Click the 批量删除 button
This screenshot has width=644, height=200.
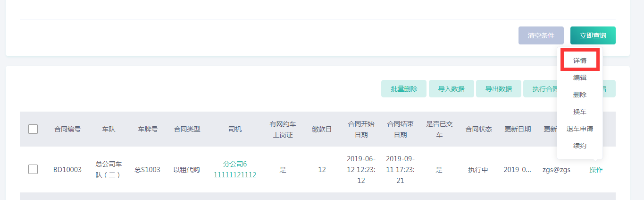coord(404,89)
